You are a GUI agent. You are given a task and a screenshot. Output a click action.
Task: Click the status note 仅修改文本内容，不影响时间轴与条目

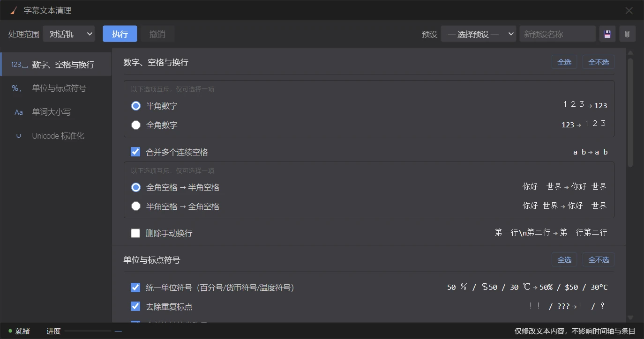tap(575, 331)
